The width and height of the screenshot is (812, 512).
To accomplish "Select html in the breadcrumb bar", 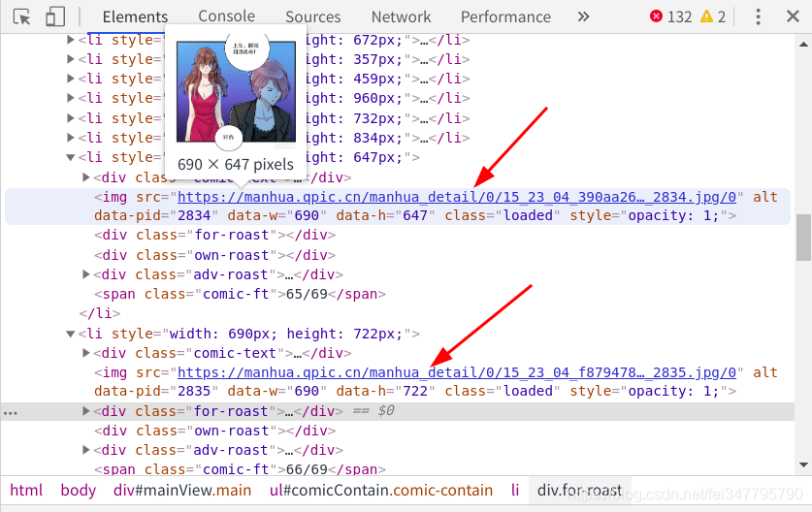I will click(x=26, y=491).
